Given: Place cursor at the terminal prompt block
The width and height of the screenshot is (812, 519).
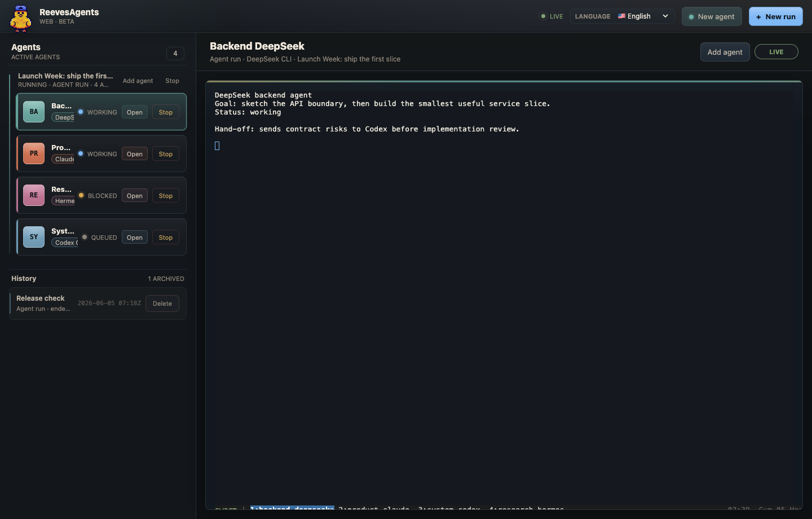Looking at the screenshot, I should 217,146.
